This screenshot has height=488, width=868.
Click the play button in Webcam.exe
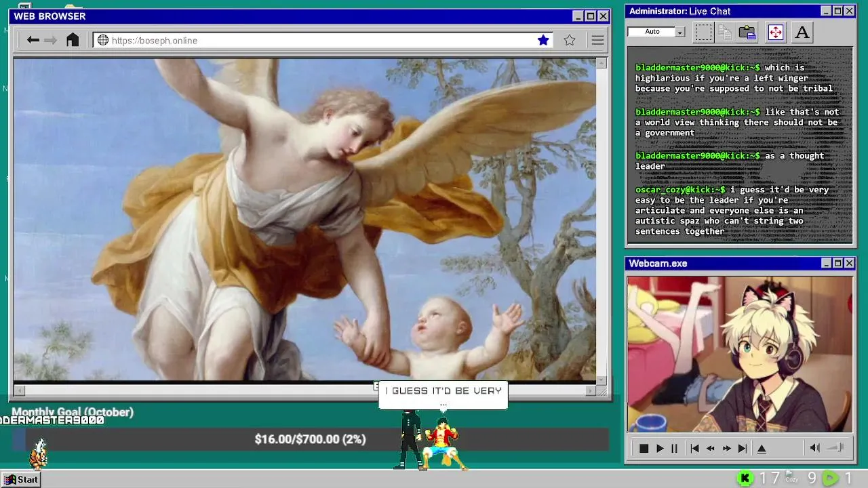click(659, 448)
